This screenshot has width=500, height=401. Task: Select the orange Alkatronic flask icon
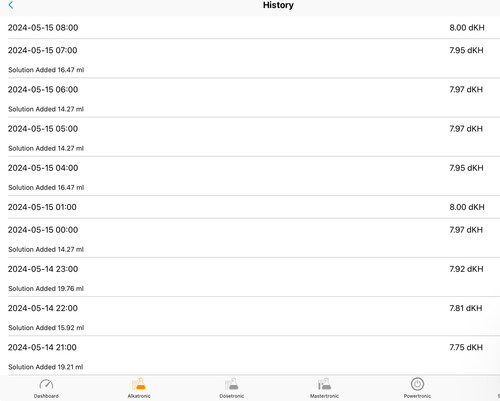139,384
